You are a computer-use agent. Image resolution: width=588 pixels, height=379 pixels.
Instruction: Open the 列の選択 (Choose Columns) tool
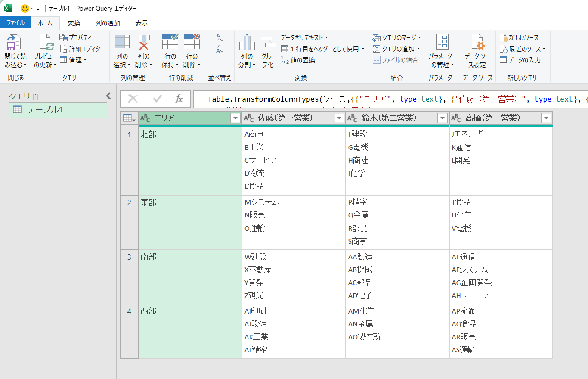point(122,49)
